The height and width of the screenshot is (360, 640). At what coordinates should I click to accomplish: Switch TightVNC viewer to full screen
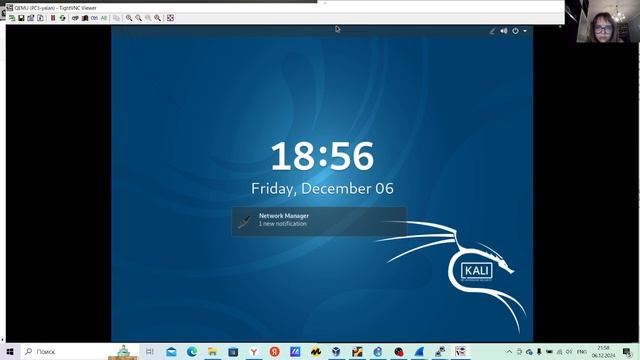pyautogui.click(x=171, y=18)
